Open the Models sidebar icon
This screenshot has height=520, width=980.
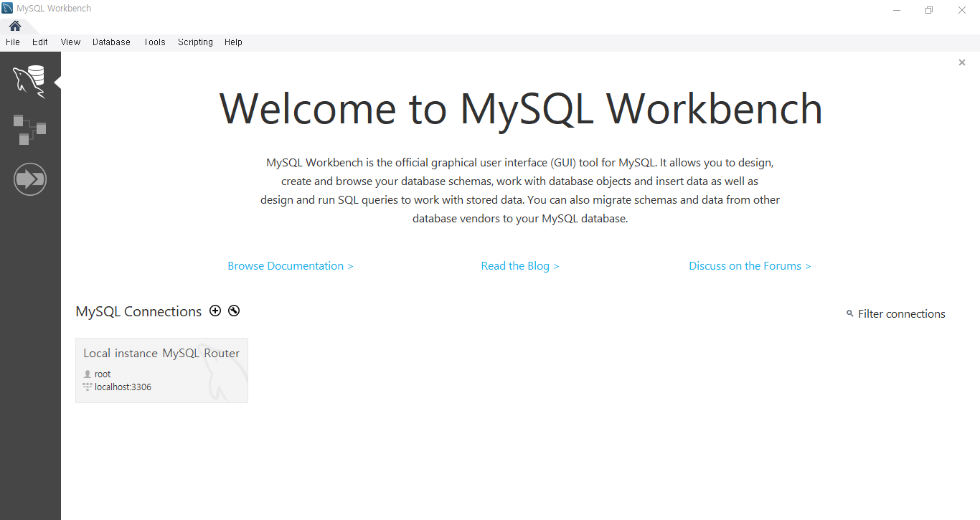pos(29,129)
